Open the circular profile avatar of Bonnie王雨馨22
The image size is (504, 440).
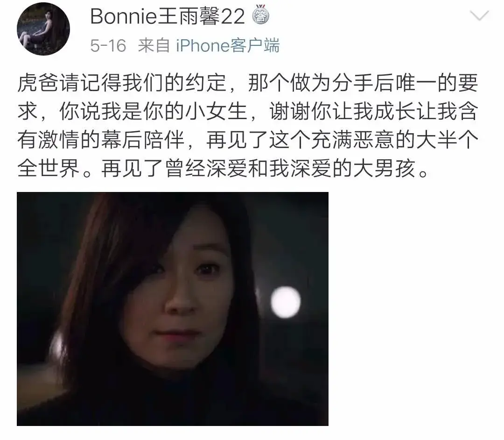point(43,29)
